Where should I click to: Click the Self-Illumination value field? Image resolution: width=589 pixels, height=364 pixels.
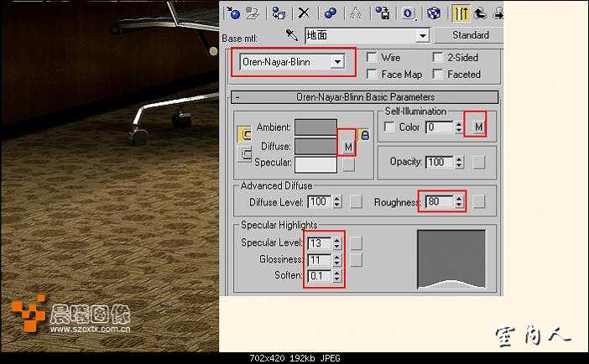pyautogui.click(x=440, y=127)
